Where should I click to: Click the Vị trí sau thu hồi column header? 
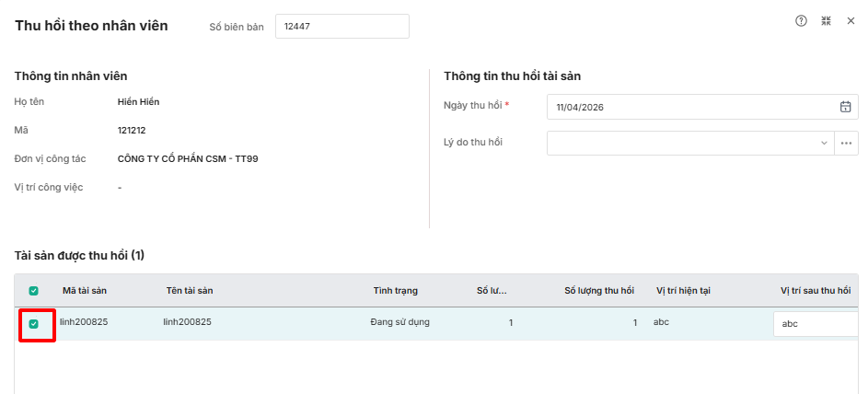tap(815, 291)
